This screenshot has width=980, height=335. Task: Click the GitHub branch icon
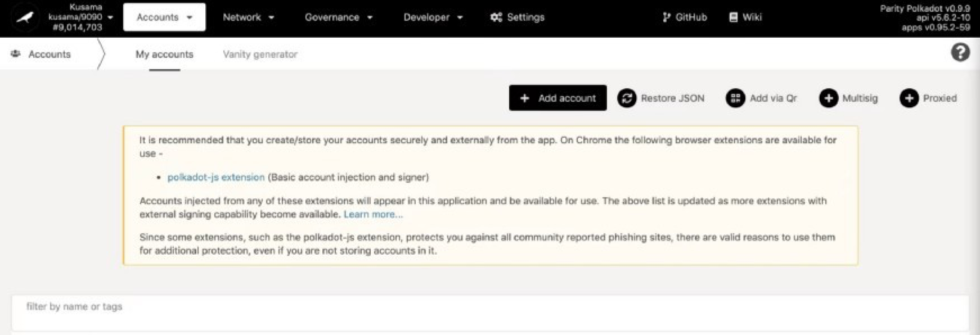pyautogui.click(x=667, y=17)
